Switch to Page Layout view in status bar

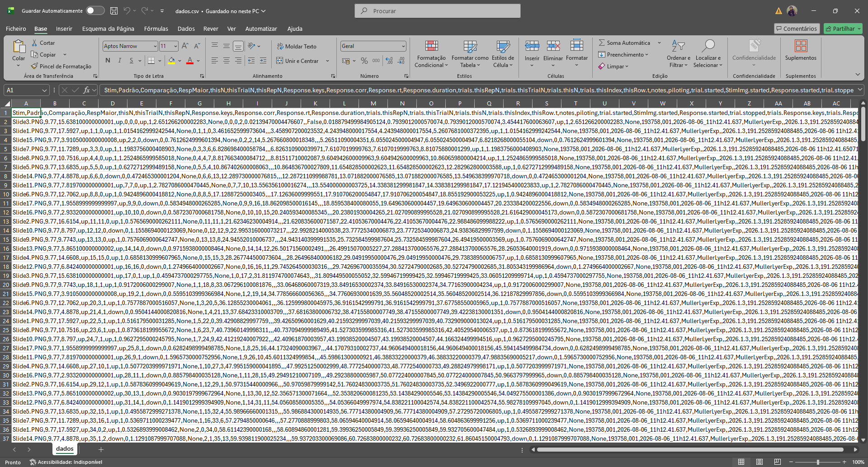[x=759, y=462]
